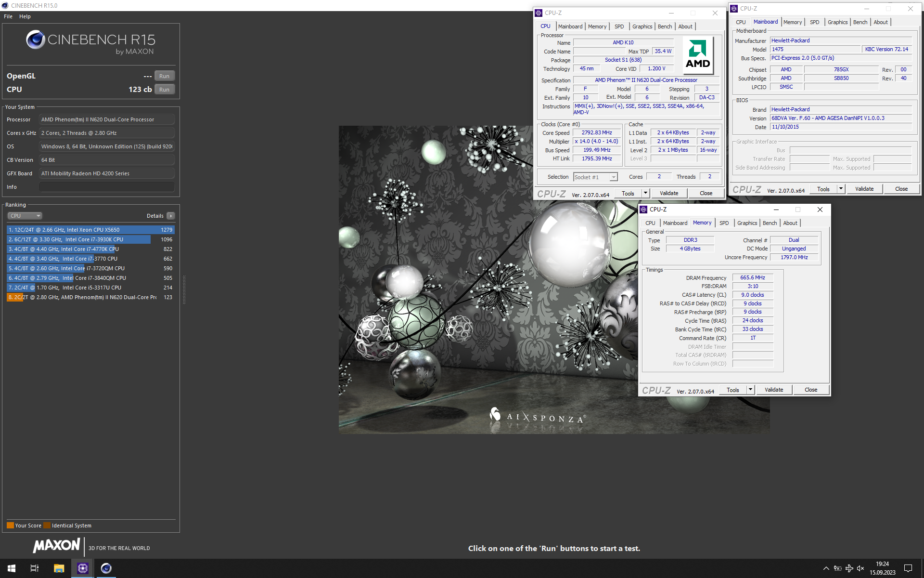The height and width of the screenshot is (578, 924).
Task: Select Core i5-3317U ranking row
Action: pos(90,288)
